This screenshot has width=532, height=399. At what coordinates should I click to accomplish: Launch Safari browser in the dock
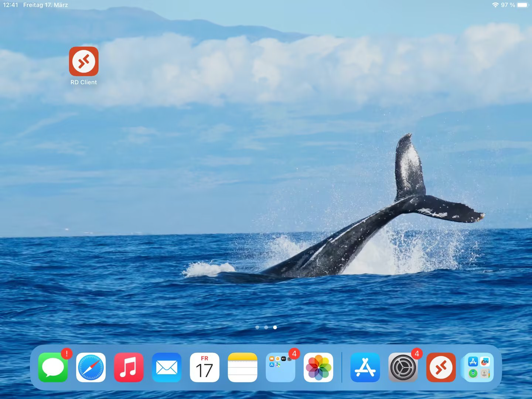click(x=91, y=367)
